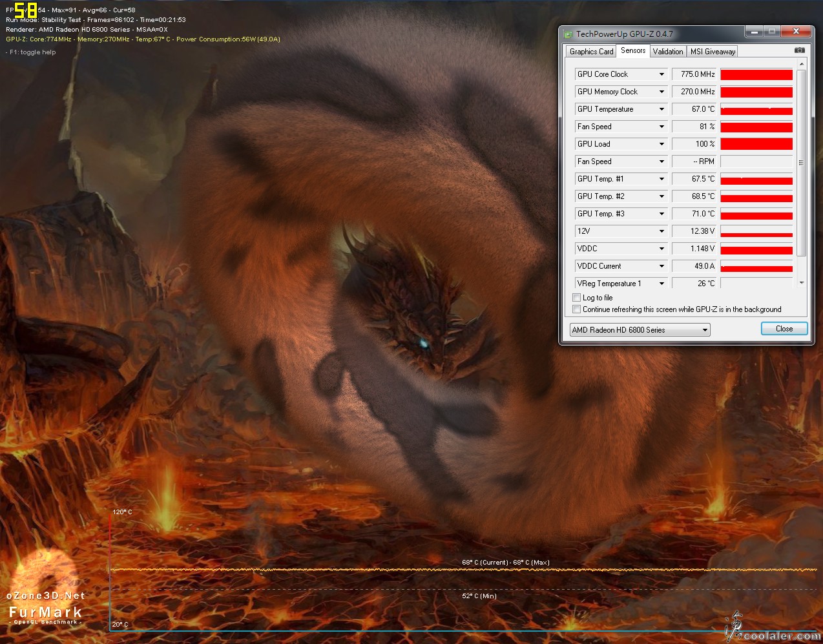Open the GPU Temperature sensor dropdown
823x644 pixels.
tap(662, 109)
